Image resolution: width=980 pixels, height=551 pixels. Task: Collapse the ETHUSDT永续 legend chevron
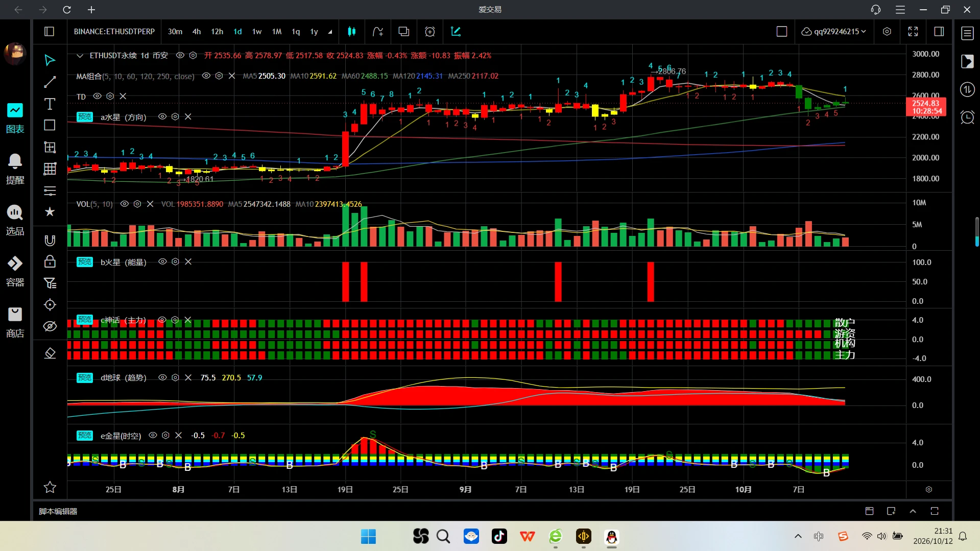(x=80, y=55)
